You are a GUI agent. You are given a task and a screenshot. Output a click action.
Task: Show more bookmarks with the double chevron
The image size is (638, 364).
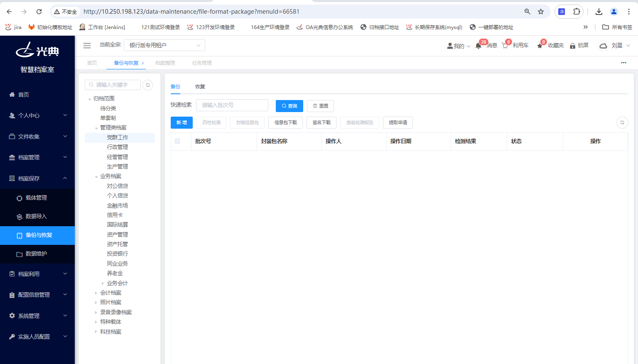(585, 27)
